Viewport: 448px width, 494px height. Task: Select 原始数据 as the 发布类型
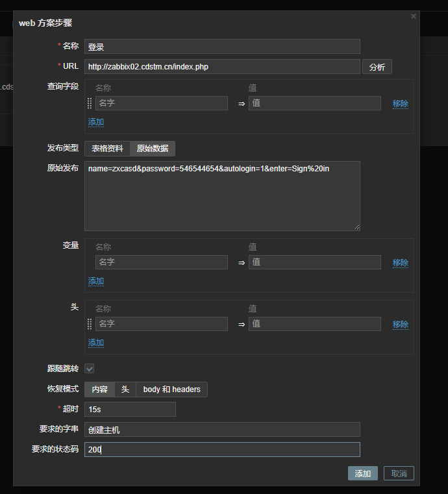point(153,149)
